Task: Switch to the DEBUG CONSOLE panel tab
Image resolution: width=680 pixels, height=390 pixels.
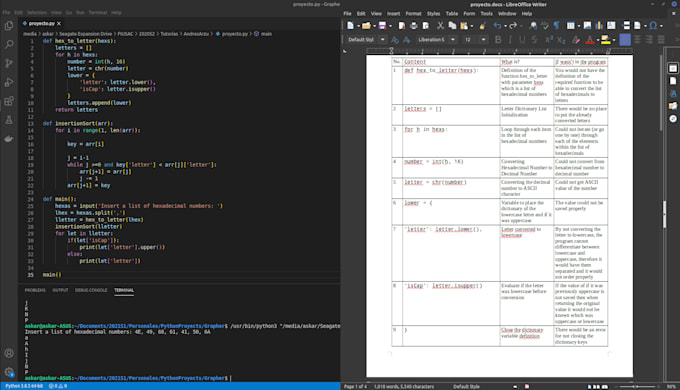Action: point(91,290)
